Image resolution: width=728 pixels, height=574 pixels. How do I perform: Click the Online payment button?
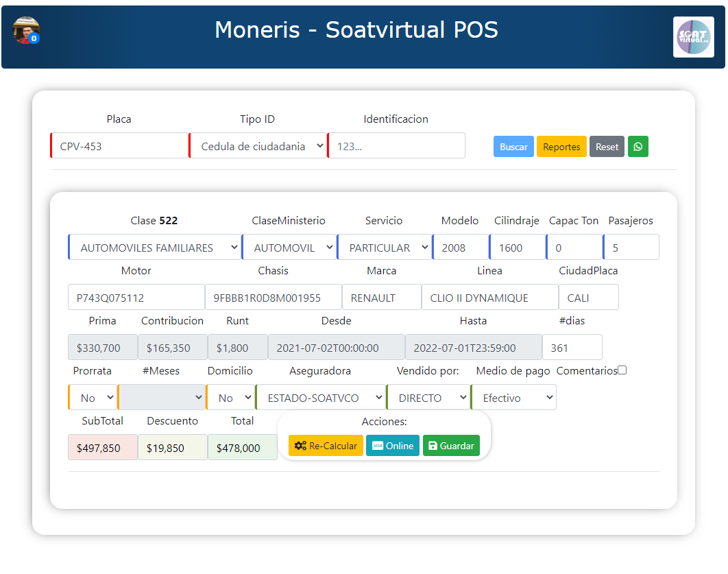tap(393, 446)
